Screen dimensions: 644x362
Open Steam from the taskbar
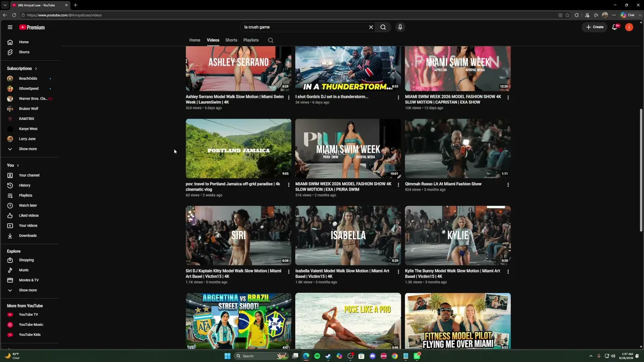(x=328, y=356)
